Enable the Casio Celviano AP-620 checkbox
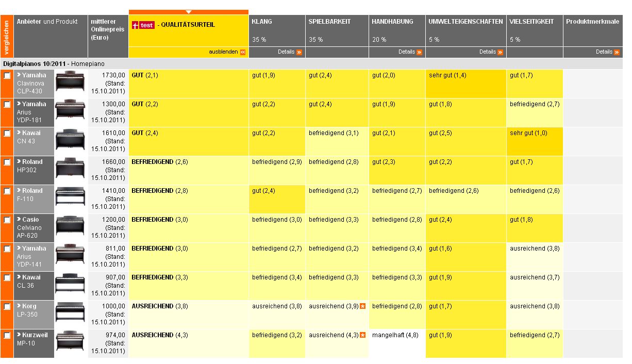The height and width of the screenshot is (364, 632). [7, 220]
